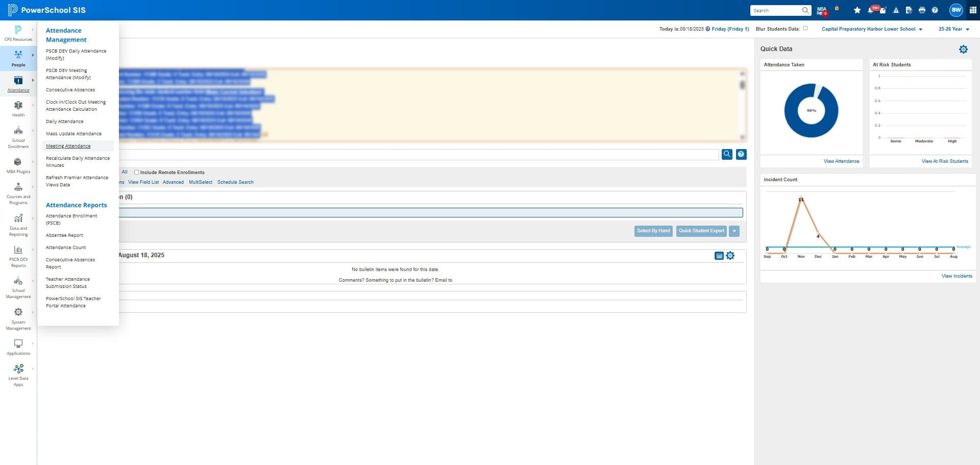Open the alert warning triangle icon
This screenshot has width=980, height=465.
click(896, 10)
